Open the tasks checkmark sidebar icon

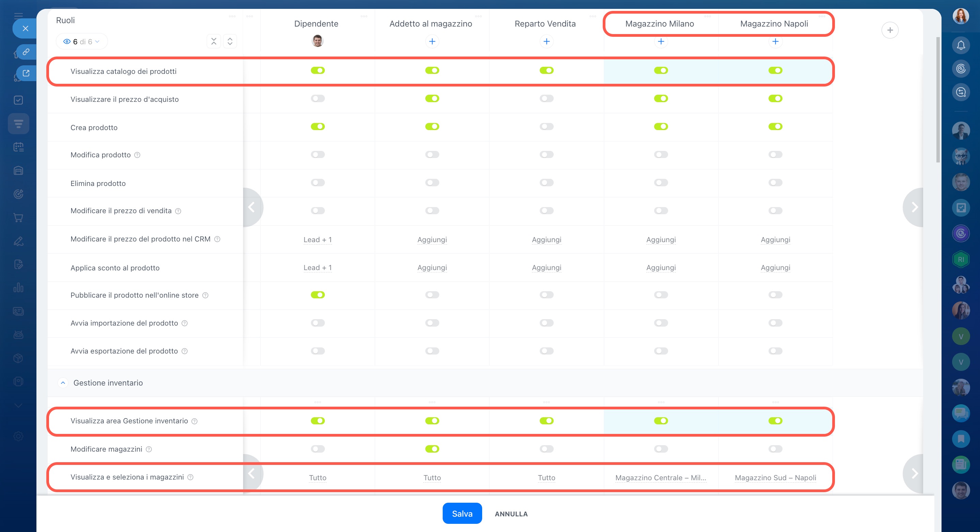tap(18, 100)
